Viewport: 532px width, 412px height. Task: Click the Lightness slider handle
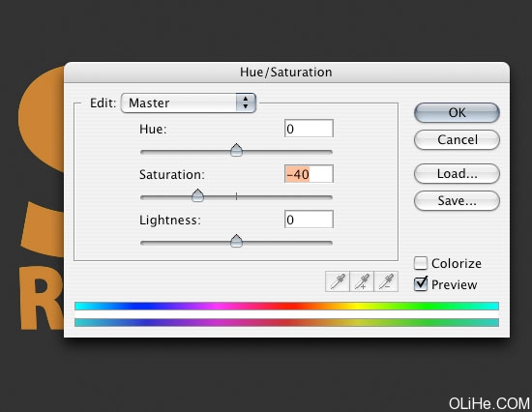pyautogui.click(x=236, y=241)
